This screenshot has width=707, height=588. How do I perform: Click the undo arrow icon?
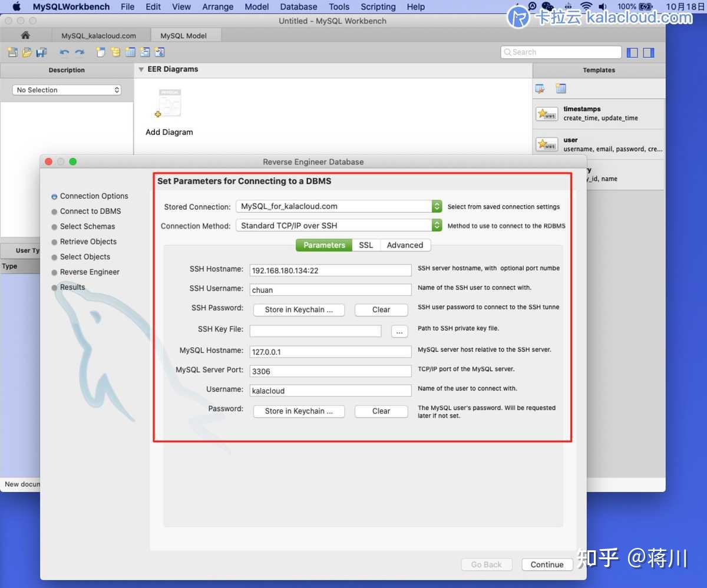tap(65, 52)
